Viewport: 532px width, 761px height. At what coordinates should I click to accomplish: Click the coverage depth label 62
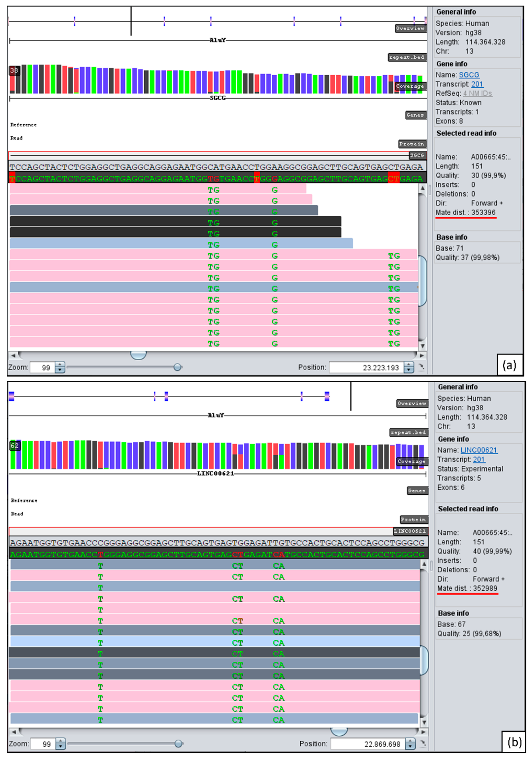pyautogui.click(x=15, y=446)
